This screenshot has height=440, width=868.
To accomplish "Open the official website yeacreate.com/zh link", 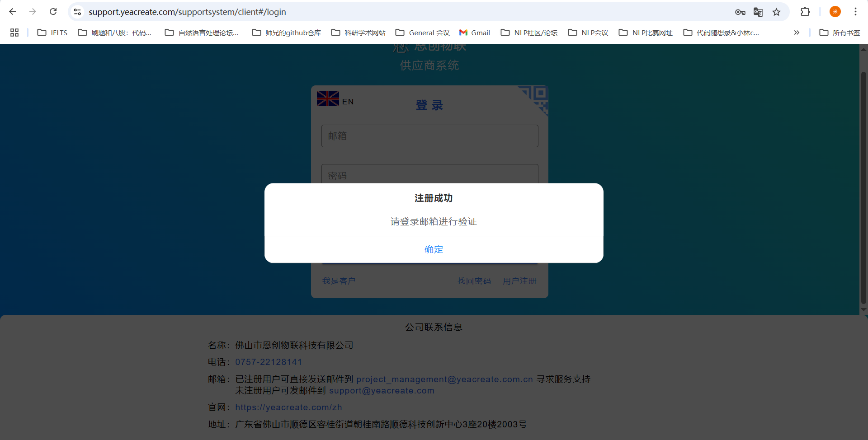I will tap(288, 407).
